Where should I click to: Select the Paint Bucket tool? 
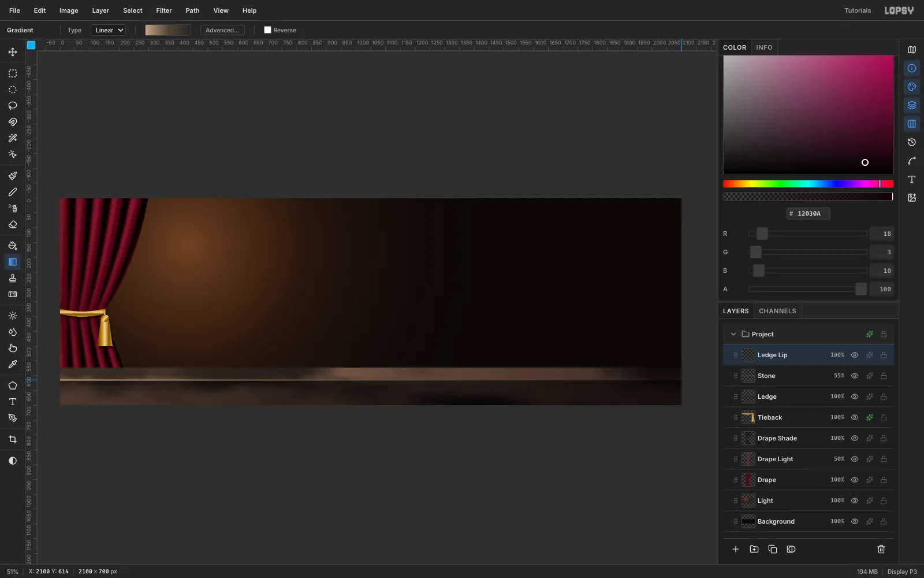(x=13, y=246)
